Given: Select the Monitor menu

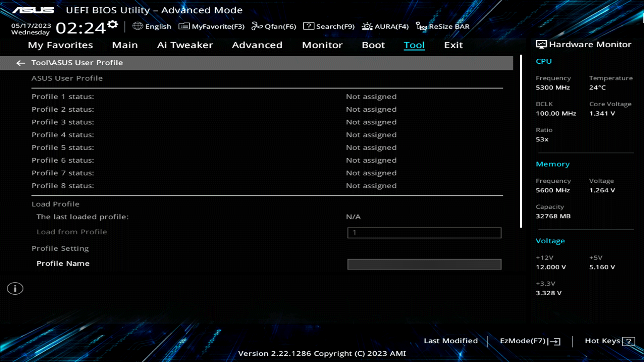Looking at the screenshot, I should (322, 45).
